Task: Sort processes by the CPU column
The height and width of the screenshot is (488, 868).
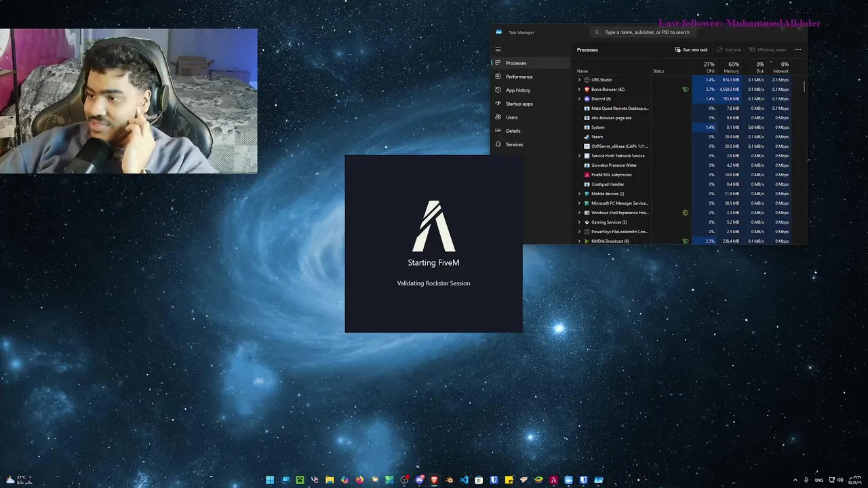Action: 704,67
